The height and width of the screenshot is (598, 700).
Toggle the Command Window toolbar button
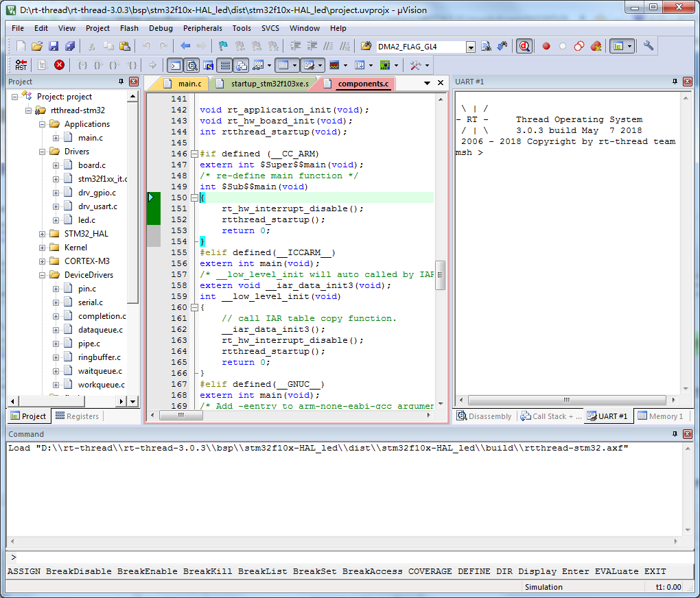point(176,66)
